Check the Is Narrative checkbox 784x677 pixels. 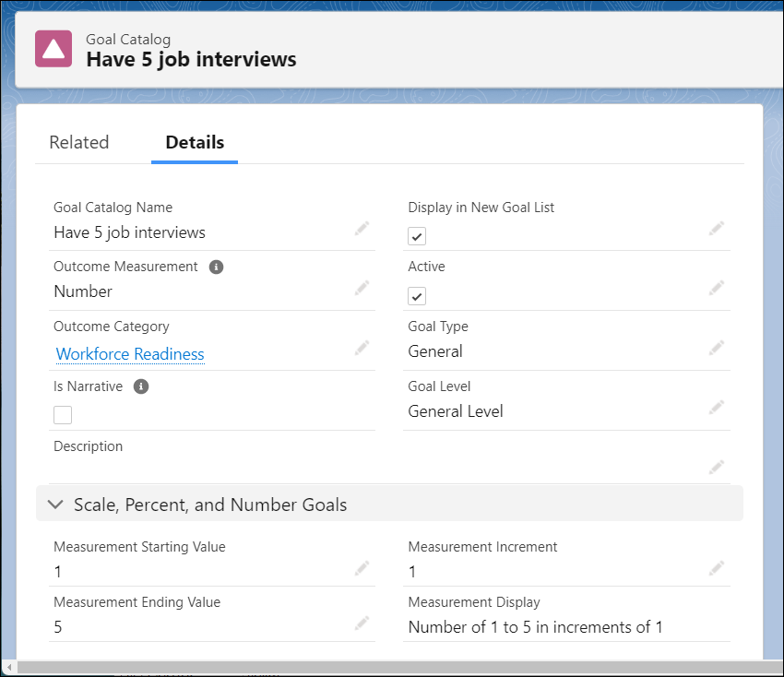[63, 415]
